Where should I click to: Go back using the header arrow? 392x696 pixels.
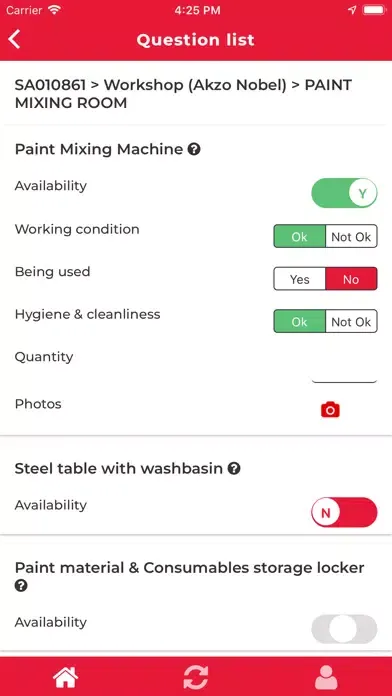(14, 40)
